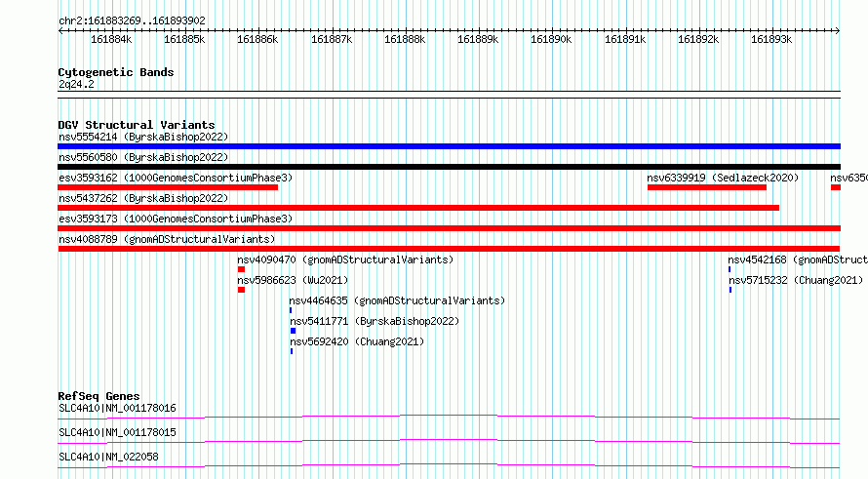This screenshot has width=868, height=479.
Task: Click the blue bar under nsv5554214
Action: coord(449,146)
